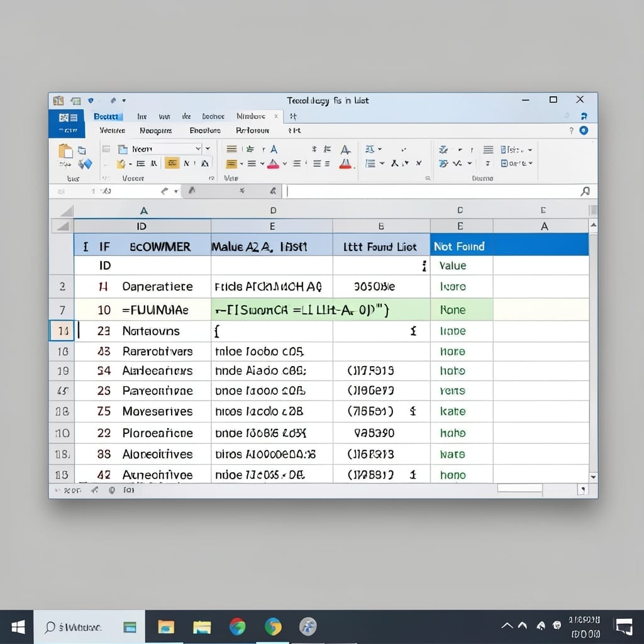Click the fill color bucket icon

(x=121, y=164)
